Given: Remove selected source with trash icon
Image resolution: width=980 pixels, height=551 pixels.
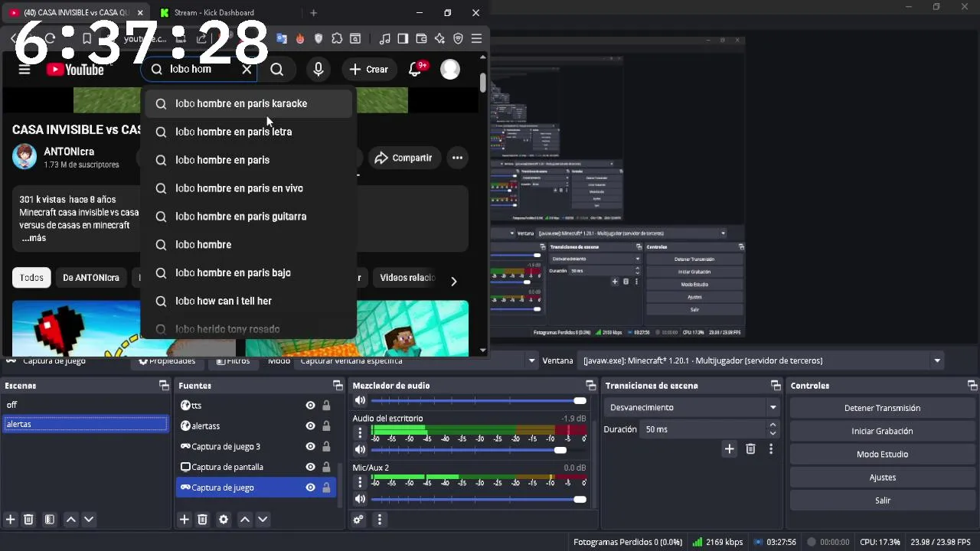Looking at the screenshot, I should (x=202, y=520).
